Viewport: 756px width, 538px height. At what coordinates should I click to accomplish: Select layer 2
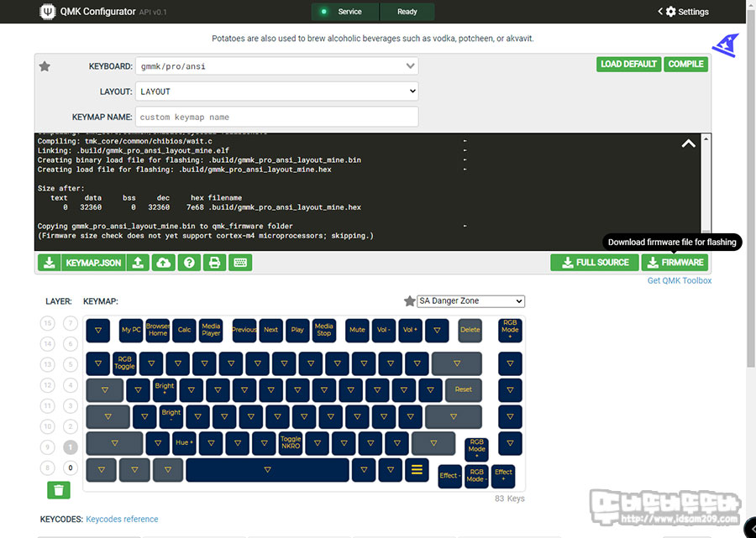click(71, 426)
